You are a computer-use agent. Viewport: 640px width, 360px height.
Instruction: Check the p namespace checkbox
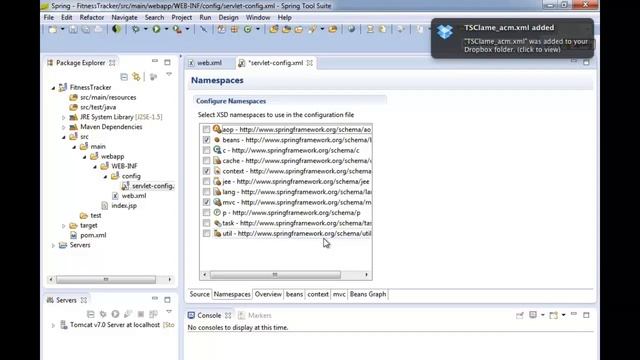pos(207,213)
